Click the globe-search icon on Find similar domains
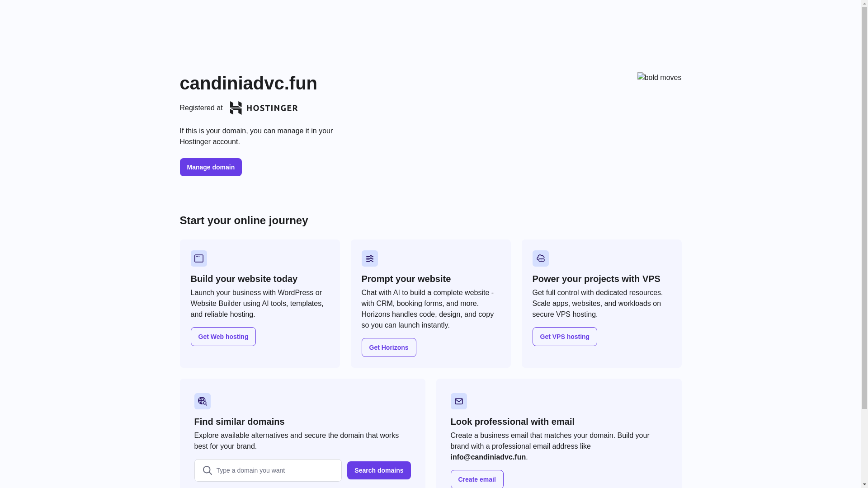The width and height of the screenshot is (868, 488). 202,401
